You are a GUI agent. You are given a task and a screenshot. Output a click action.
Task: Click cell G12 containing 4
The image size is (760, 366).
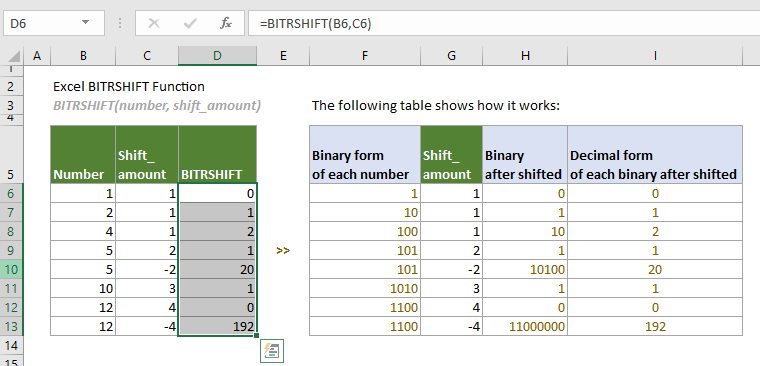pos(451,307)
